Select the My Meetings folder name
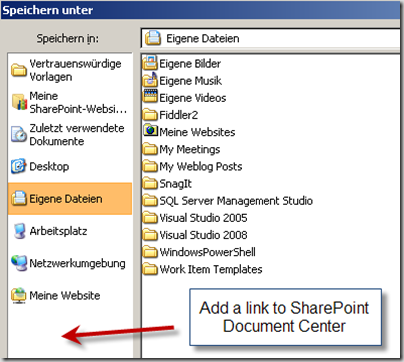 (190, 149)
